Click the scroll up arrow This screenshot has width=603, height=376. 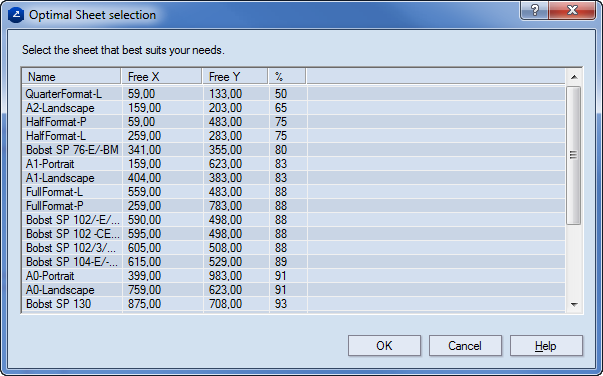574,77
